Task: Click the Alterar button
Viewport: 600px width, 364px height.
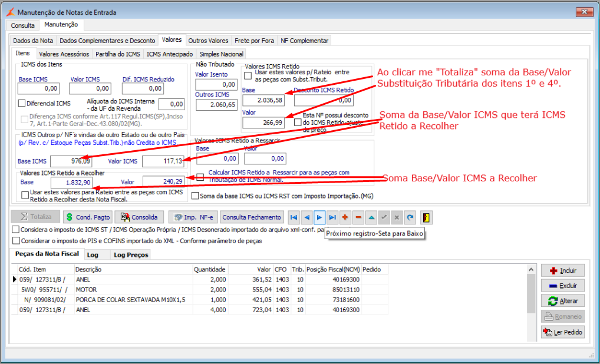Action: tap(563, 301)
